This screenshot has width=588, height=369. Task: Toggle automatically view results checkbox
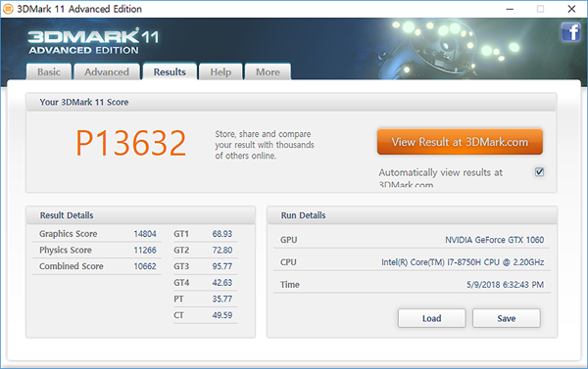click(539, 172)
